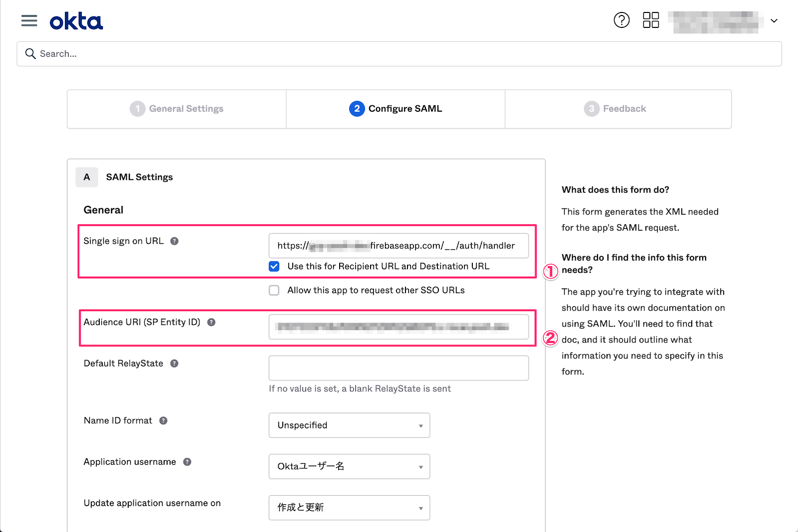Click the search magnifier icon
Screen dimensions: 798x532
pyautogui.click(x=30, y=54)
